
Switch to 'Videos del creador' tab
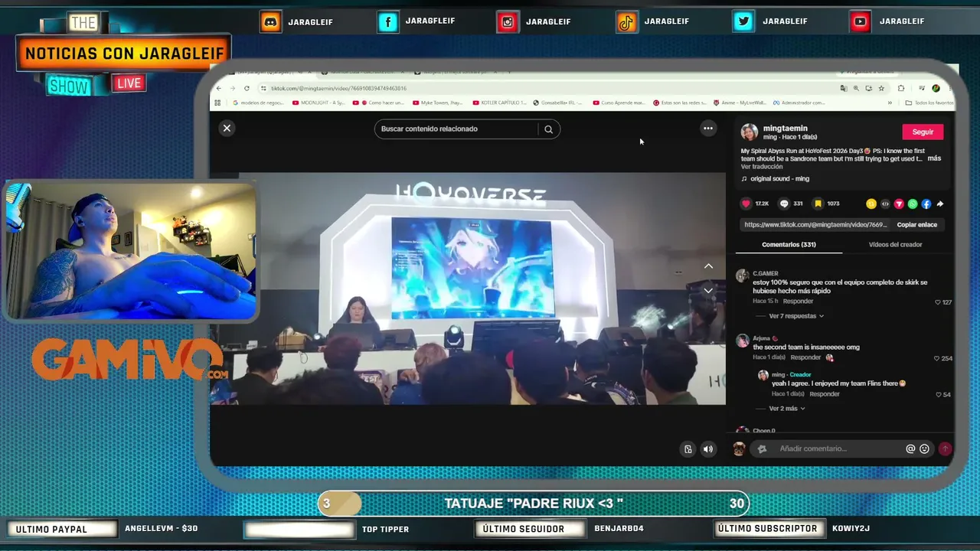click(x=895, y=245)
